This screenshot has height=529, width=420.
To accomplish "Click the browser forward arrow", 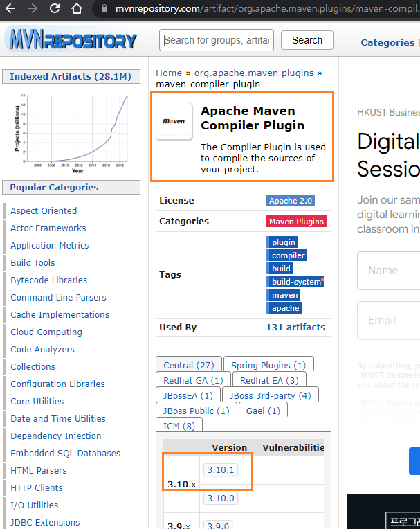I will [33, 8].
